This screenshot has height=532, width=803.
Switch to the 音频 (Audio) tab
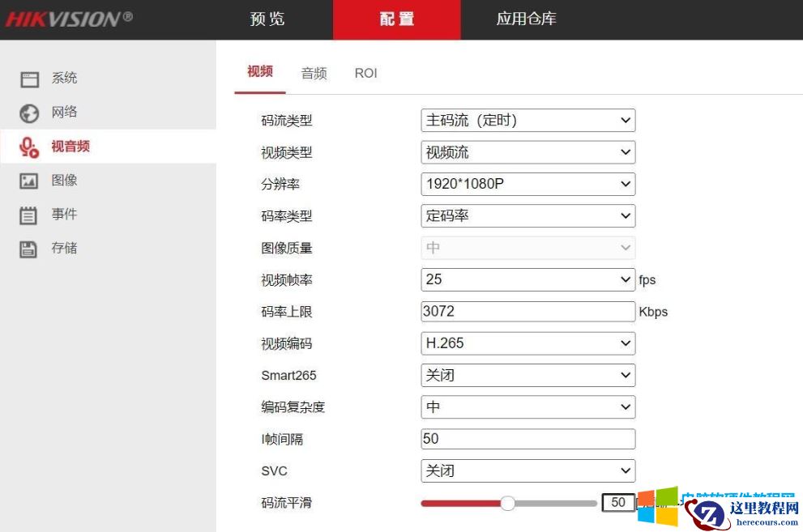(314, 73)
